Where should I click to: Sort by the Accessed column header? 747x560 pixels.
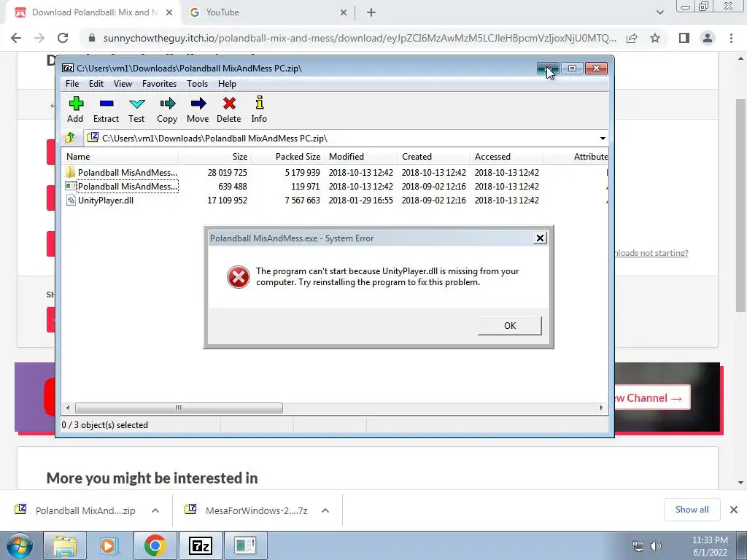coord(506,157)
